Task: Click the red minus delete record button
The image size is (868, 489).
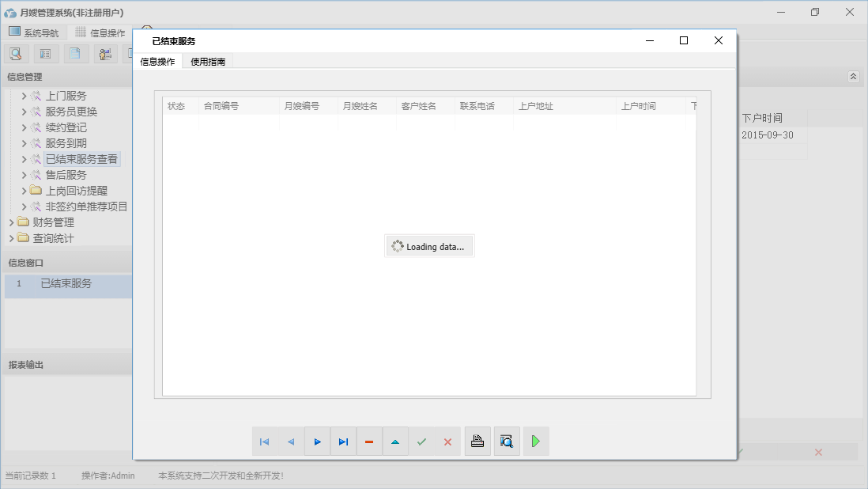Action: pyautogui.click(x=369, y=442)
